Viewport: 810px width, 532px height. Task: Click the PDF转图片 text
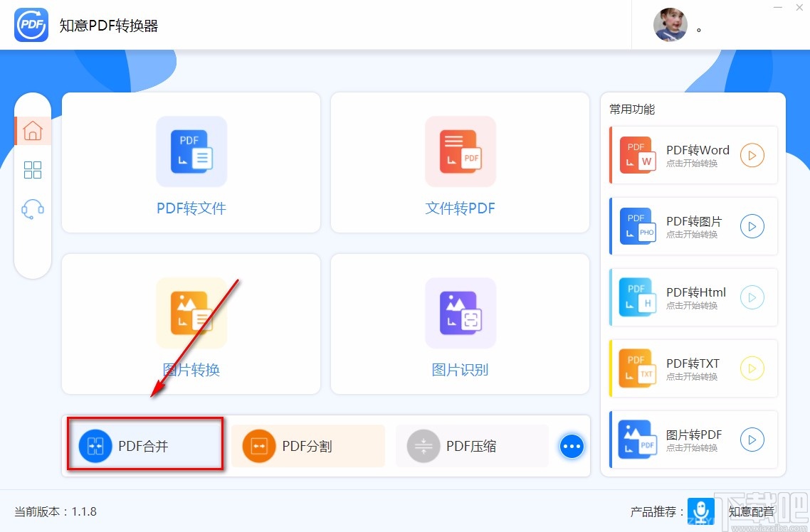[694, 221]
